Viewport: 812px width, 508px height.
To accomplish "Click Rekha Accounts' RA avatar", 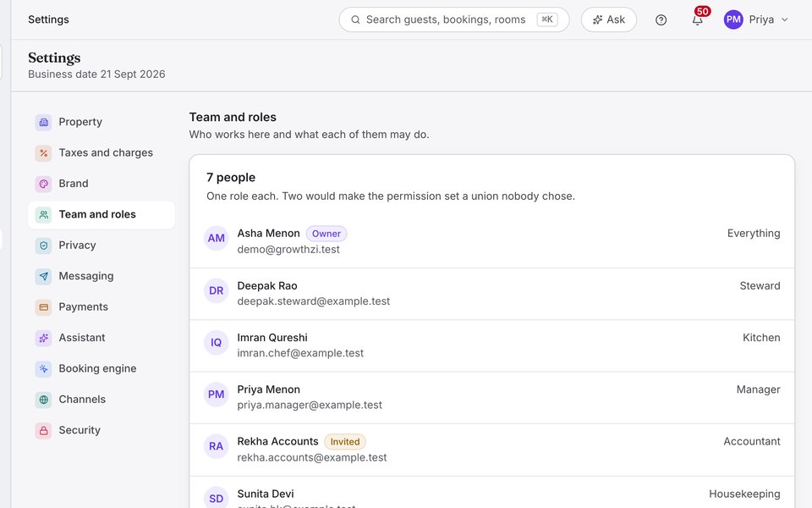I will [216, 446].
